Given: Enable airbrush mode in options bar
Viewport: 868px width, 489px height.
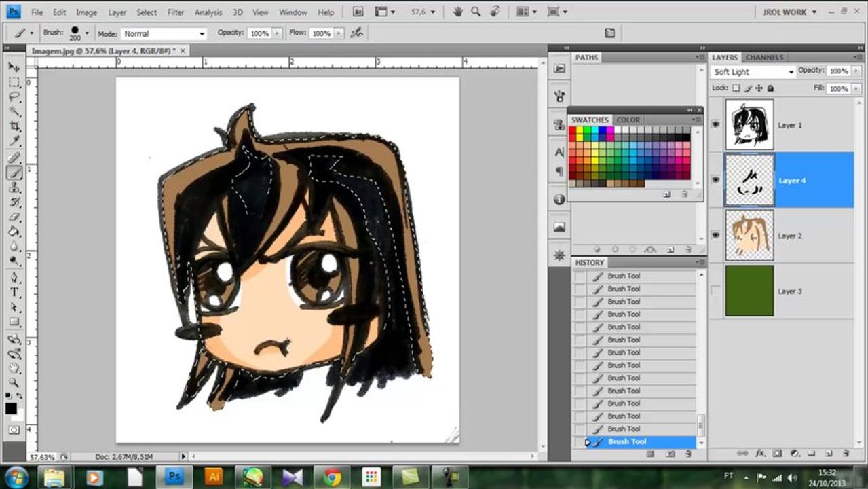Looking at the screenshot, I should point(356,33).
